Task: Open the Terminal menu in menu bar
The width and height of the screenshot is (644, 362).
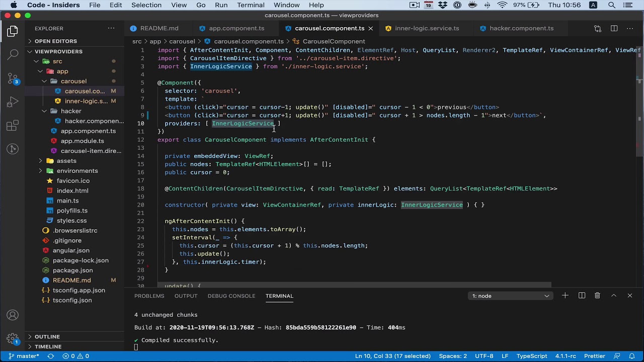Action: pyautogui.click(x=251, y=5)
